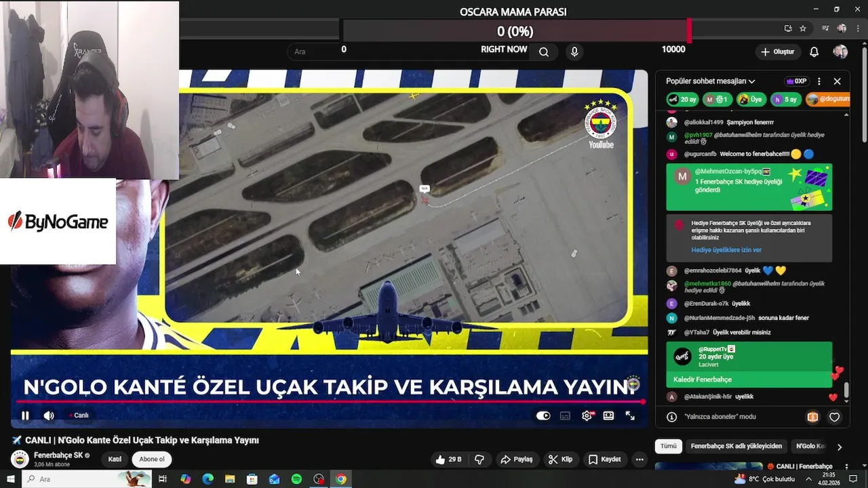Select Fenerbahçe SK adlı yükleyiciden chip
The image size is (868, 488).
coord(736,446)
